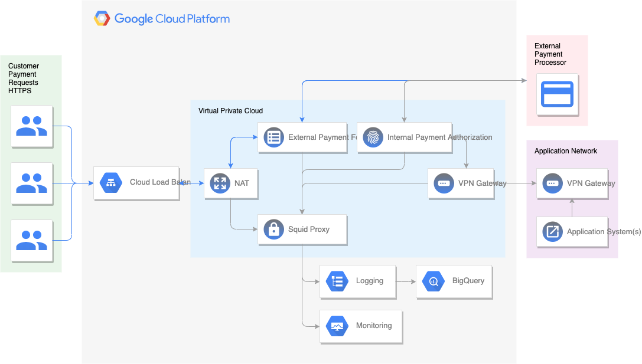The image size is (642, 364).
Task: Select the Virtual Private Cloud label
Action: [x=230, y=111]
